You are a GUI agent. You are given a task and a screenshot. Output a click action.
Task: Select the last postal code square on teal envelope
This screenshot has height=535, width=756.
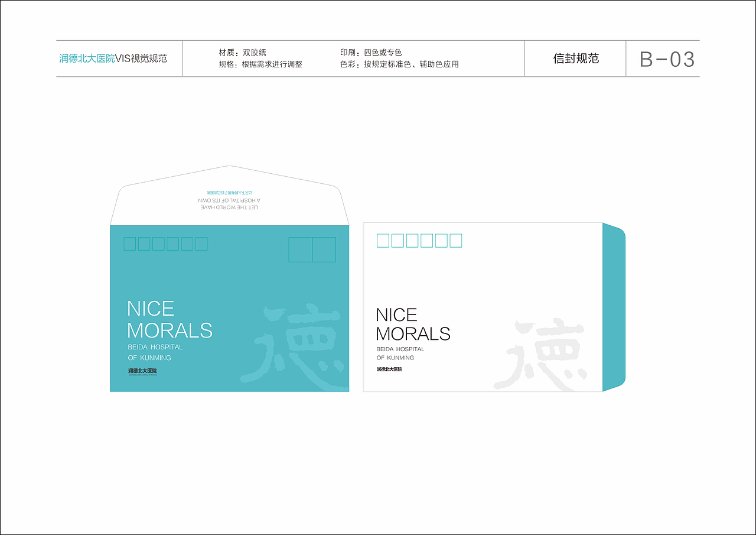201,243
